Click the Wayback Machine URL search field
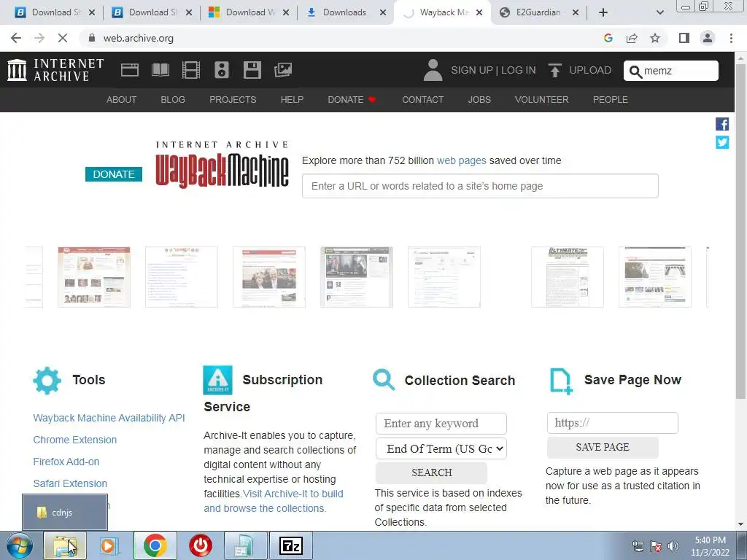The image size is (747, 560). 480,186
